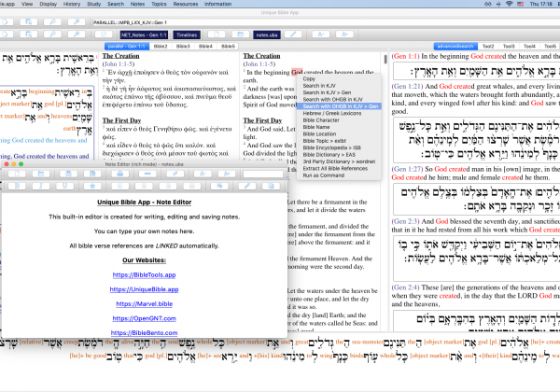Switch to the Bible2 tab
Viewport: 560px width, 392px height.
(x=161, y=47)
